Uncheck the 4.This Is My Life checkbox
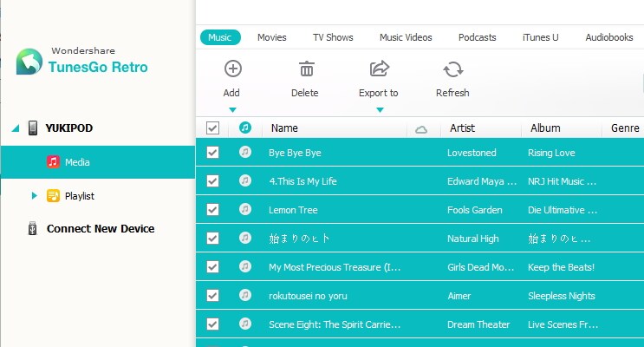This screenshot has height=347, width=644. [x=212, y=181]
